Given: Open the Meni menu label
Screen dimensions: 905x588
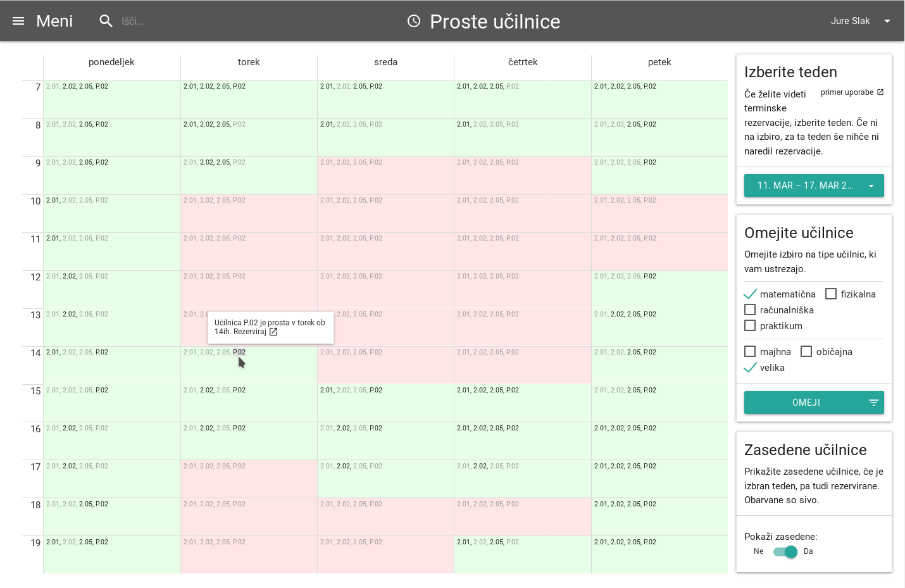Looking at the screenshot, I should pos(54,21).
